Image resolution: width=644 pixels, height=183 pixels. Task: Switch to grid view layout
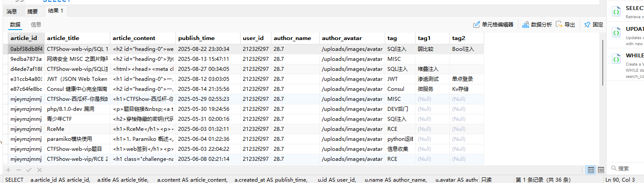click(x=591, y=170)
